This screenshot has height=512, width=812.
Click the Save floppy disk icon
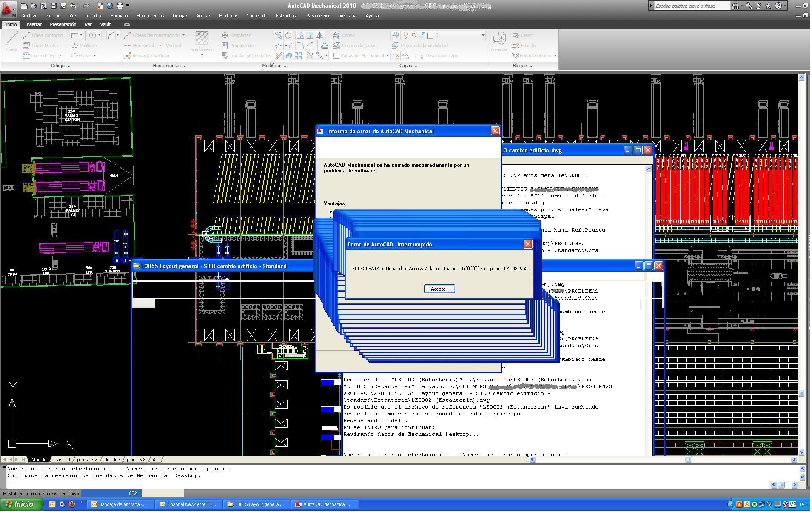[53, 6]
